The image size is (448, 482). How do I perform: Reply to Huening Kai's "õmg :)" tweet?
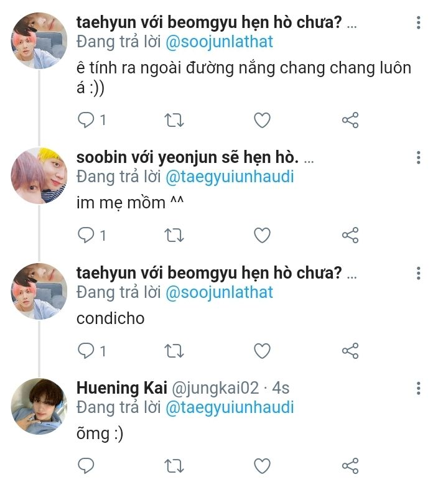click(x=86, y=465)
